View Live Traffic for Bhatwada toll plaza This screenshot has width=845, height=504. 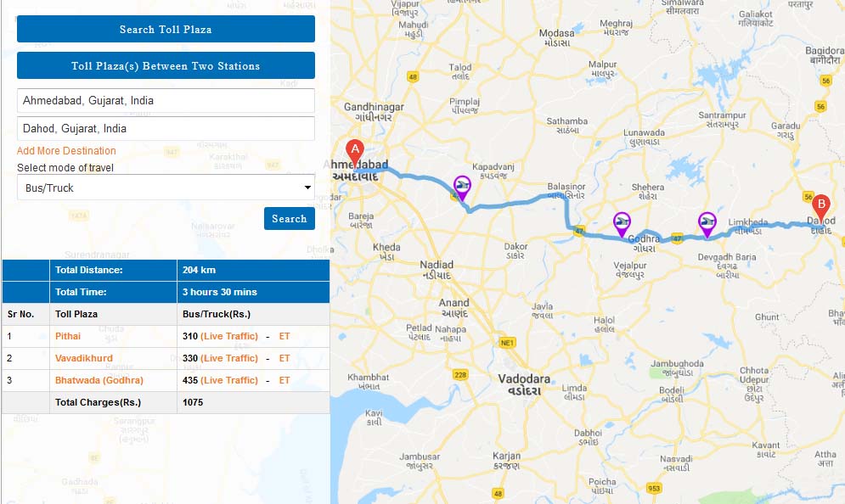click(229, 380)
